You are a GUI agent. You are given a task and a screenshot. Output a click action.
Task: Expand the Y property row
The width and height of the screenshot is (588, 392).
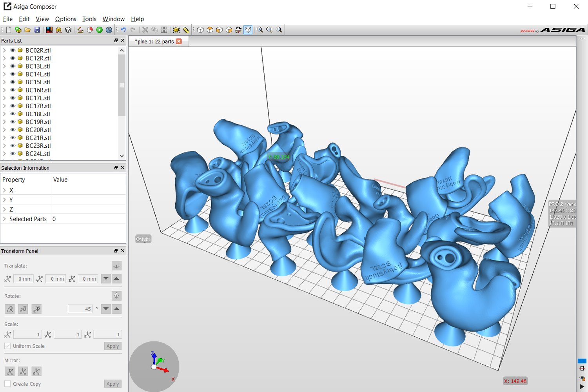click(4, 200)
